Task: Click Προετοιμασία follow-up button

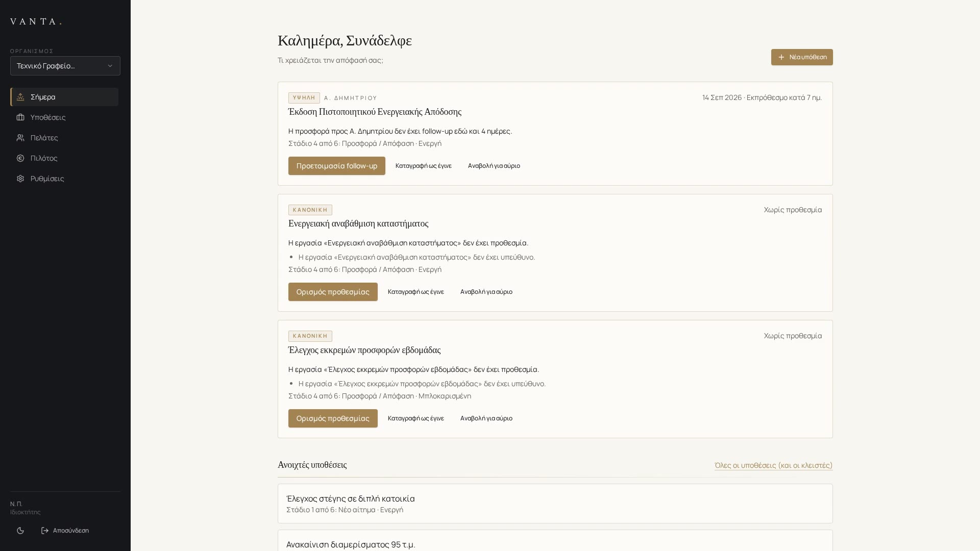Action: point(337,166)
